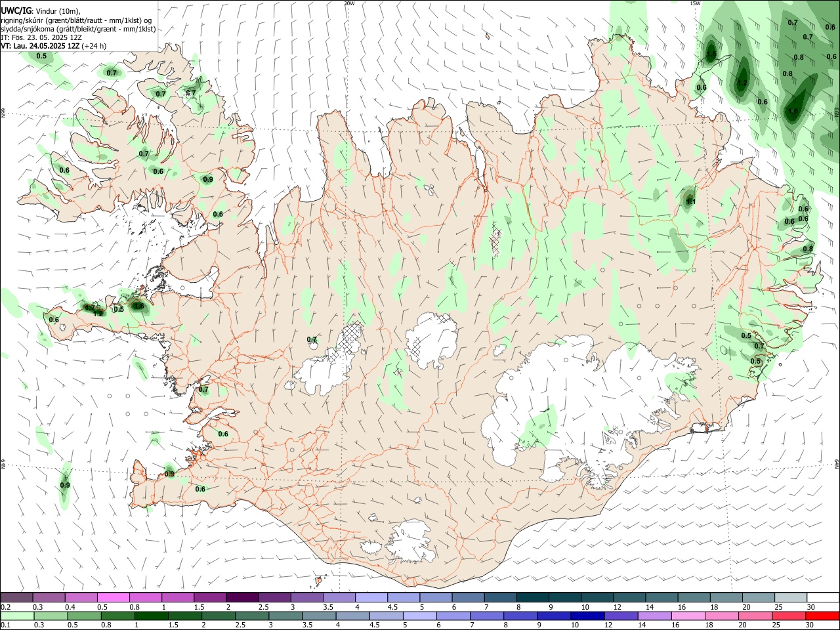Pick the green rain-scale swatch labeled 0.5

pyautogui.click(x=85, y=616)
